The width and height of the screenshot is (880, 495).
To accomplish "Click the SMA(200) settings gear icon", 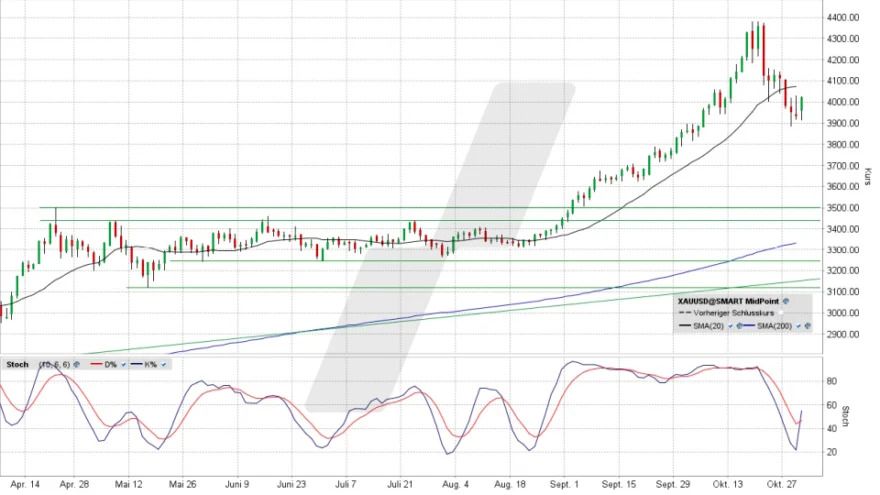I will click(x=807, y=326).
